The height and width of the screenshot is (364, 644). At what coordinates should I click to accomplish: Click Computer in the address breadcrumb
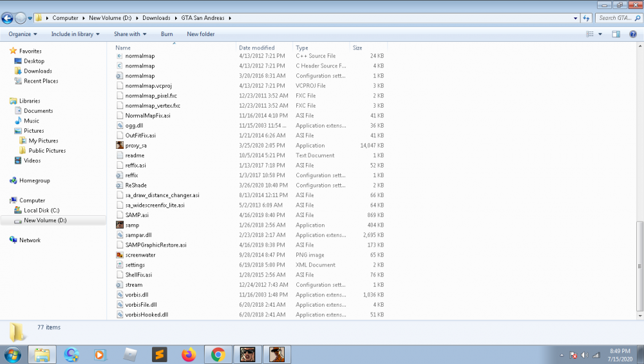[x=65, y=18]
